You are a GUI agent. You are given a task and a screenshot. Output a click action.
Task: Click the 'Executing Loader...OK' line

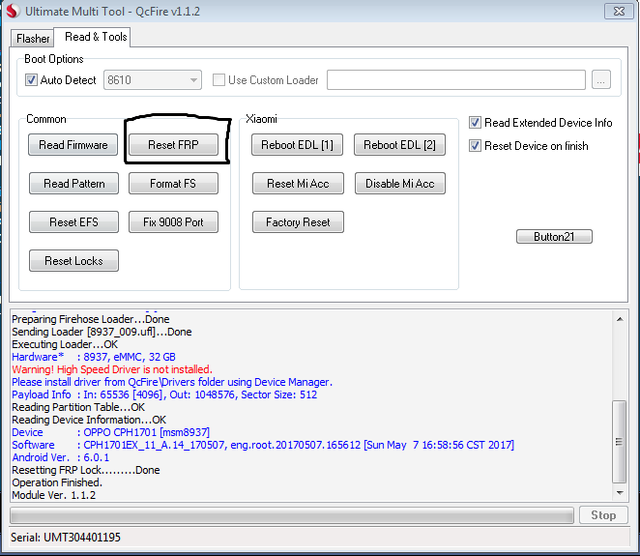[x=64, y=345]
